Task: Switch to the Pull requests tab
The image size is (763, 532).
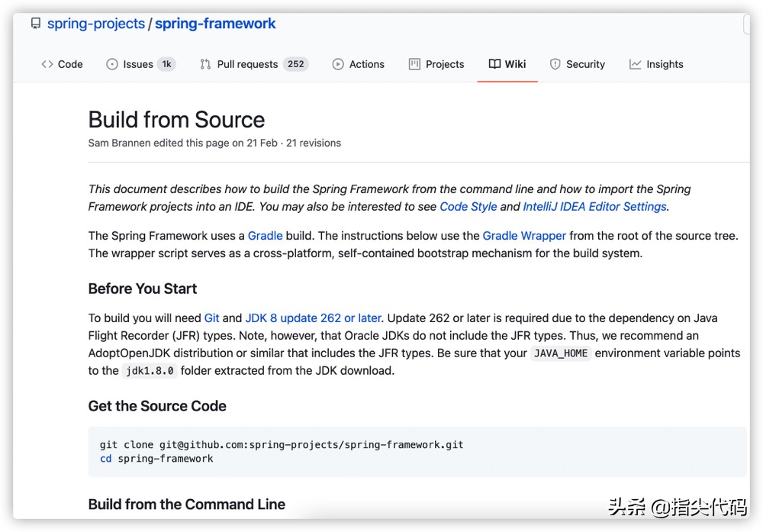Action: [254, 64]
